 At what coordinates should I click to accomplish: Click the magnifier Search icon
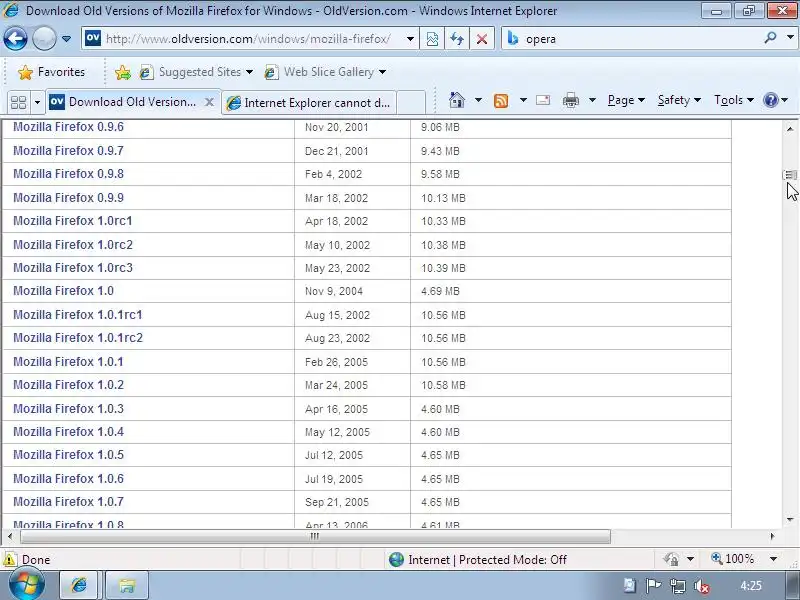[770, 38]
